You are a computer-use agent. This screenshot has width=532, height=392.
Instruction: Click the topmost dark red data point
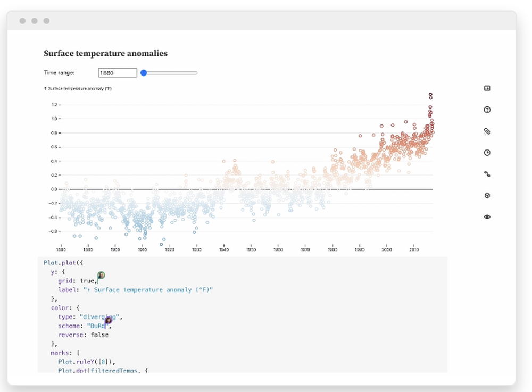(x=430, y=94)
